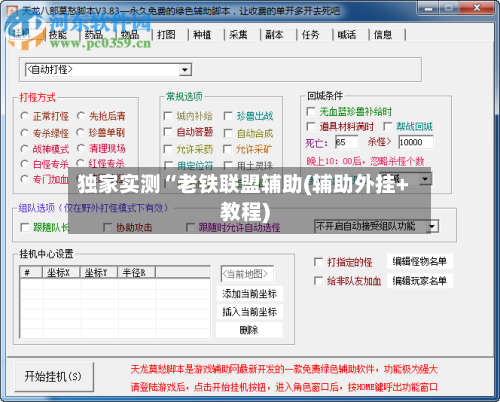The image size is (500, 402).
Task: Select the 白怪专杀 radio button
Action: pos(25,164)
